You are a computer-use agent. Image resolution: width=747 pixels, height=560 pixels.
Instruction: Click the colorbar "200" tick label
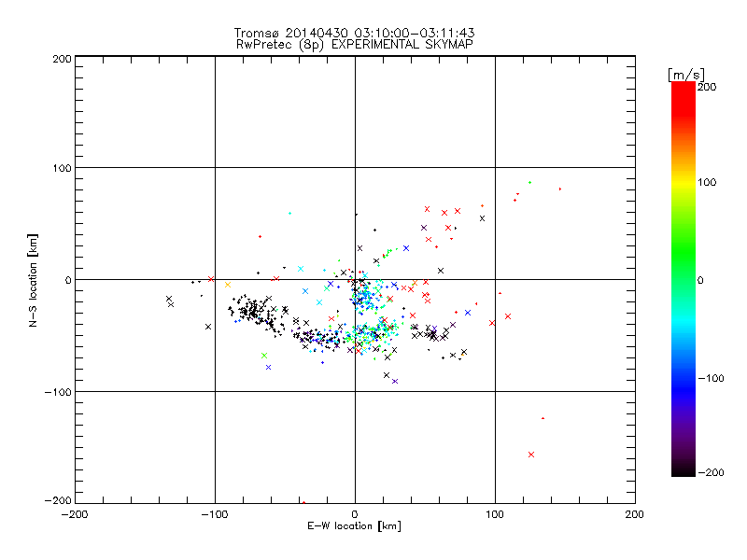tap(707, 87)
